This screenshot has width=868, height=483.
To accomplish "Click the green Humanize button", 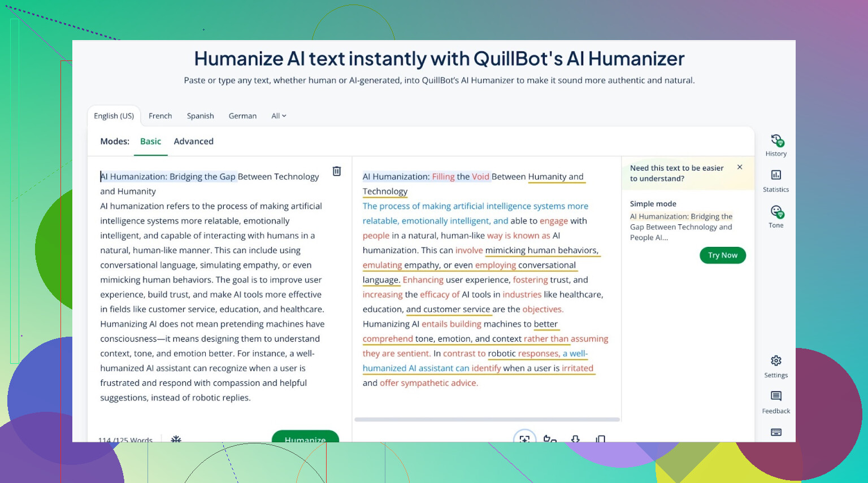I will (x=305, y=437).
